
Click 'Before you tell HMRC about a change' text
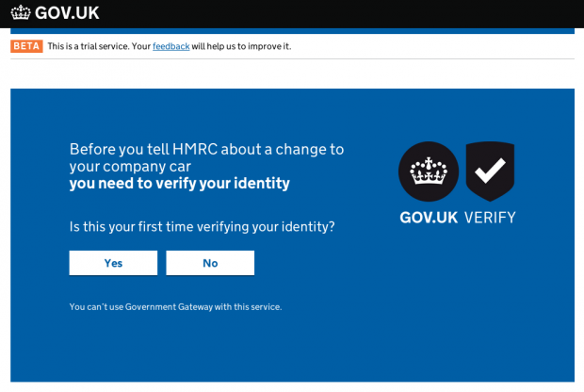tap(206, 157)
